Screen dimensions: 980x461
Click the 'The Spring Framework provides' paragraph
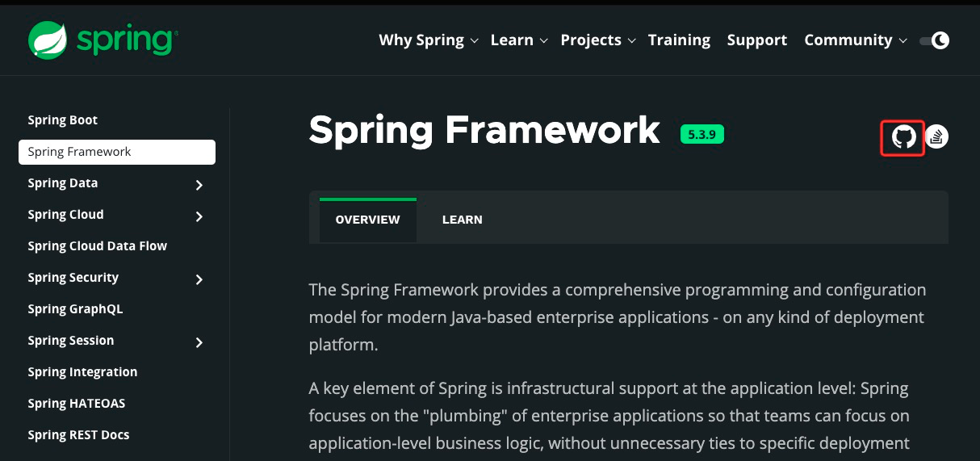point(618,317)
